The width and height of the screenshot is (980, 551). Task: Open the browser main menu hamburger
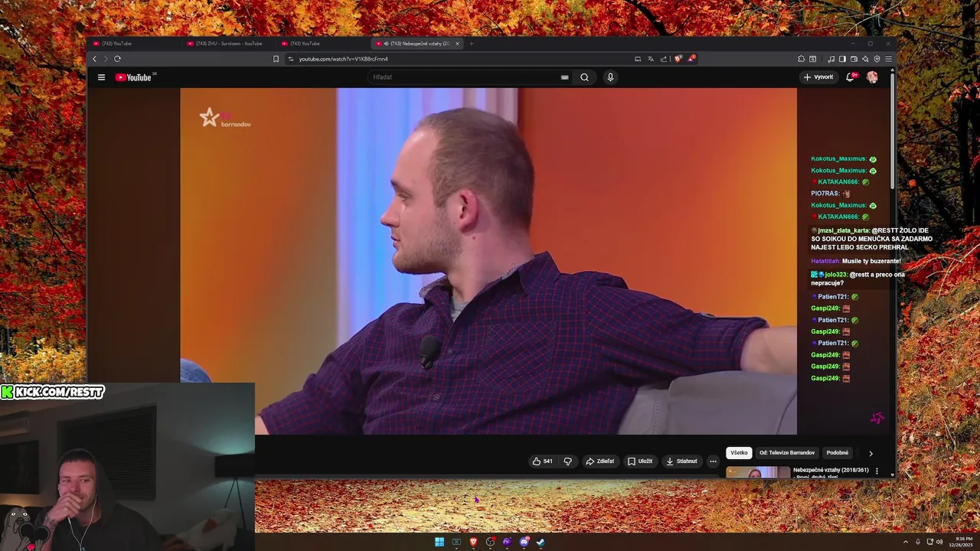tap(888, 59)
